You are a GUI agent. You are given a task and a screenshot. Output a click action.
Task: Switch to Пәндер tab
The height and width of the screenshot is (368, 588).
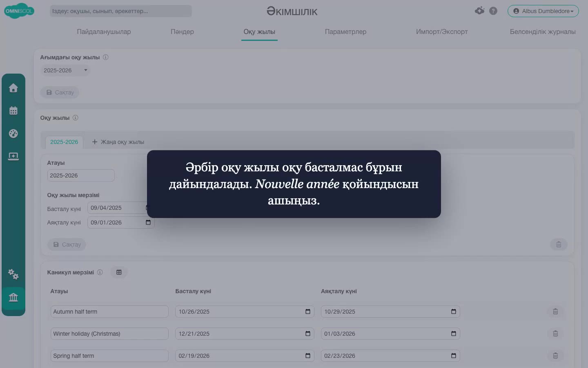pyautogui.click(x=182, y=32)
